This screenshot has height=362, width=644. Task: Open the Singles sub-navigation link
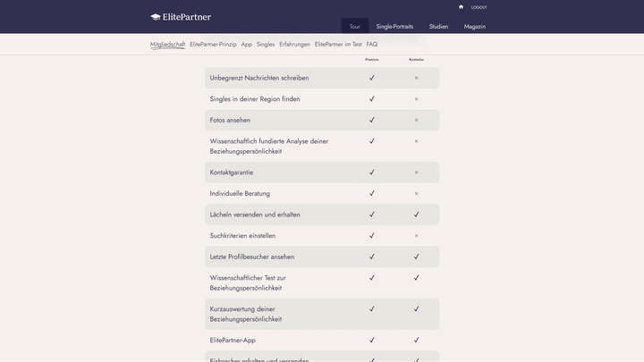tap(266, 45)
